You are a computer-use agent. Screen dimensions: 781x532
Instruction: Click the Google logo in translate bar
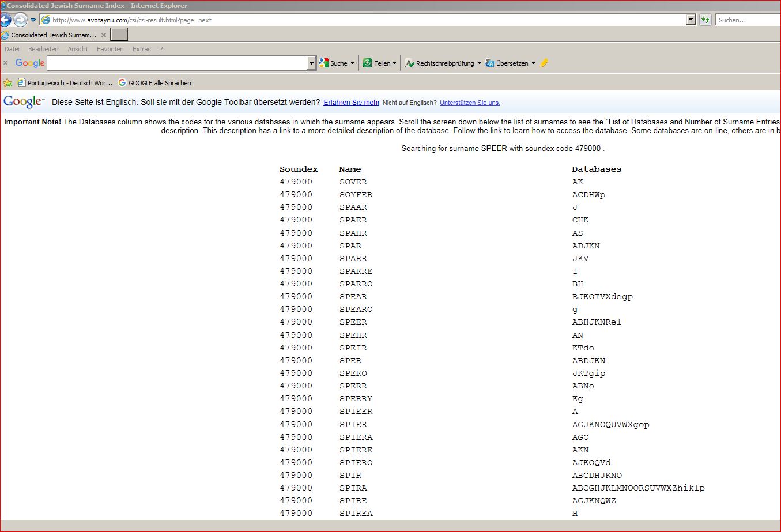(24, 102)
